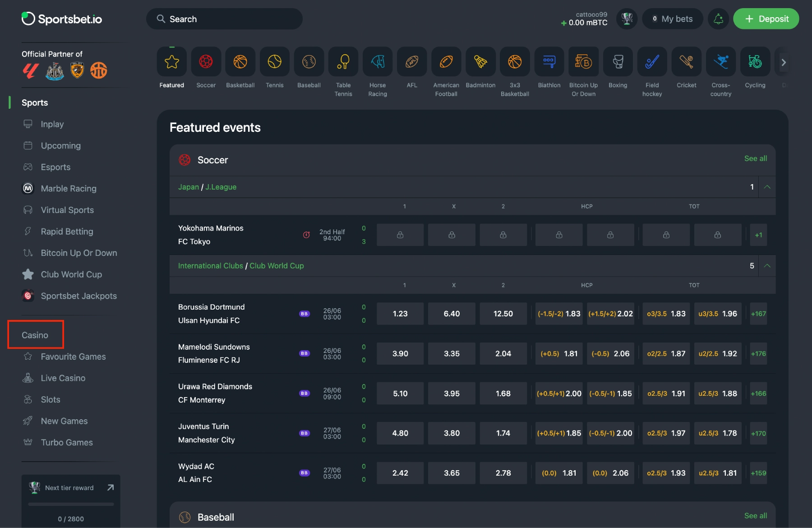Viewport: 812px width, 528px height.
Task: Focus the Search input field
Action: tap(224, 19)
